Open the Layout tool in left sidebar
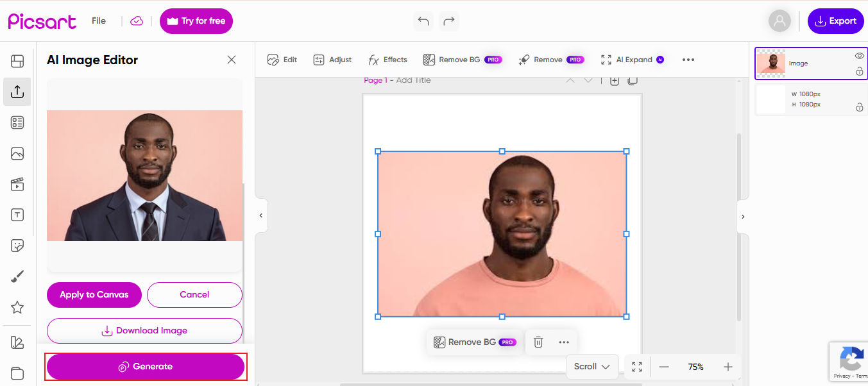 17,62
